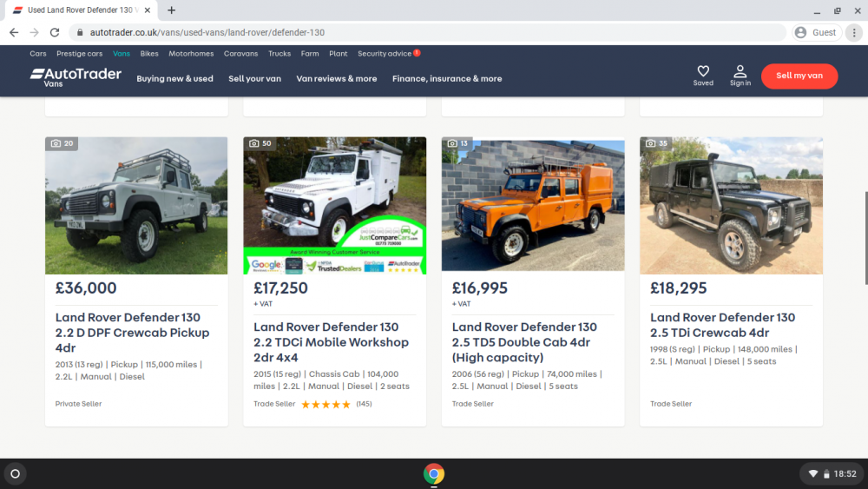The width and height of the screenshot is (868, 489).
Task: Open the Guest profile button
Action: coord(817,33)
